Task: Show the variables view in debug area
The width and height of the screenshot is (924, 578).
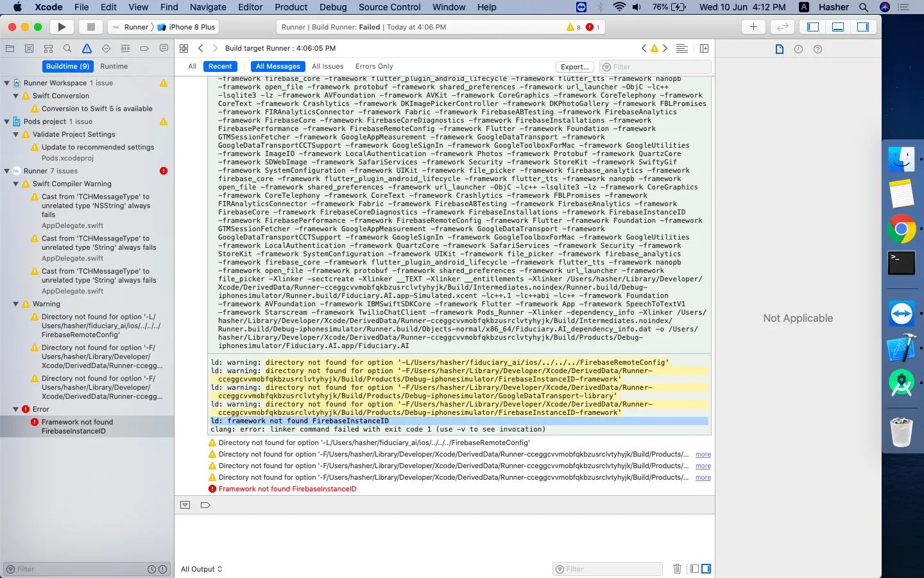Action: [x=694, y=568]
